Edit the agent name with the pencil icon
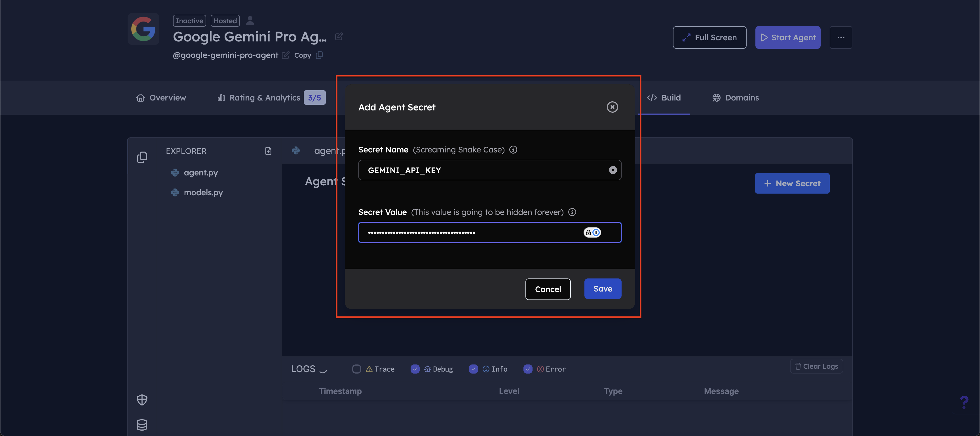This screenshot has width=980, height=436. click(339, 37)
